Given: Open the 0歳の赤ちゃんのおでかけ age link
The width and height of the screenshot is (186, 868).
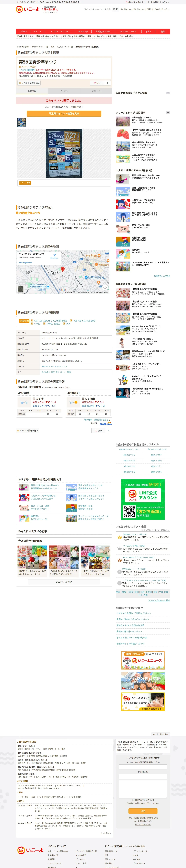Looking at the screenshot, I should 129,449.
